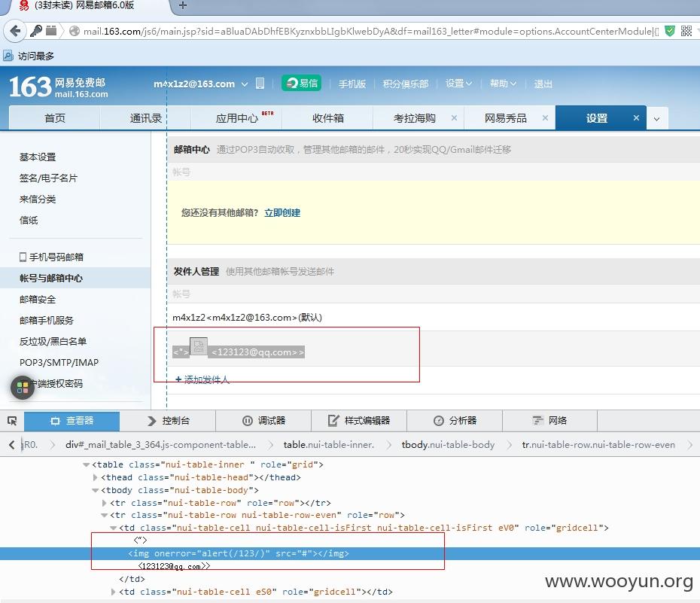
Task: Open the 查看器 inspector tab
Action: point(72,421)
